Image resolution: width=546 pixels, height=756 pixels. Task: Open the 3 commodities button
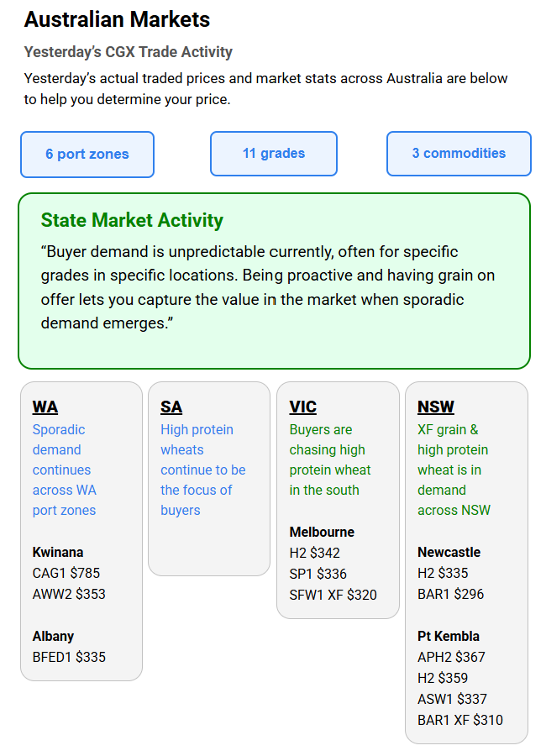[x=459, y=154]
